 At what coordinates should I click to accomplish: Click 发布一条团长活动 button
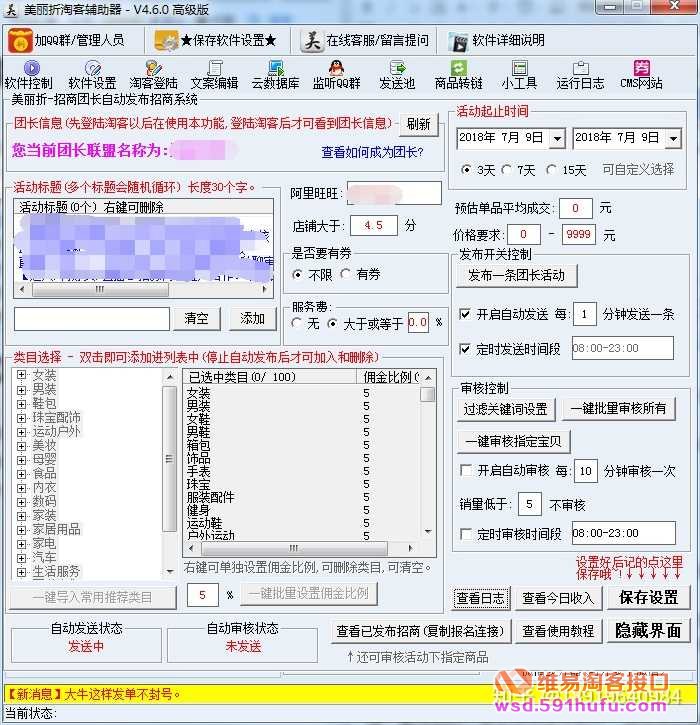pos(516,276)
